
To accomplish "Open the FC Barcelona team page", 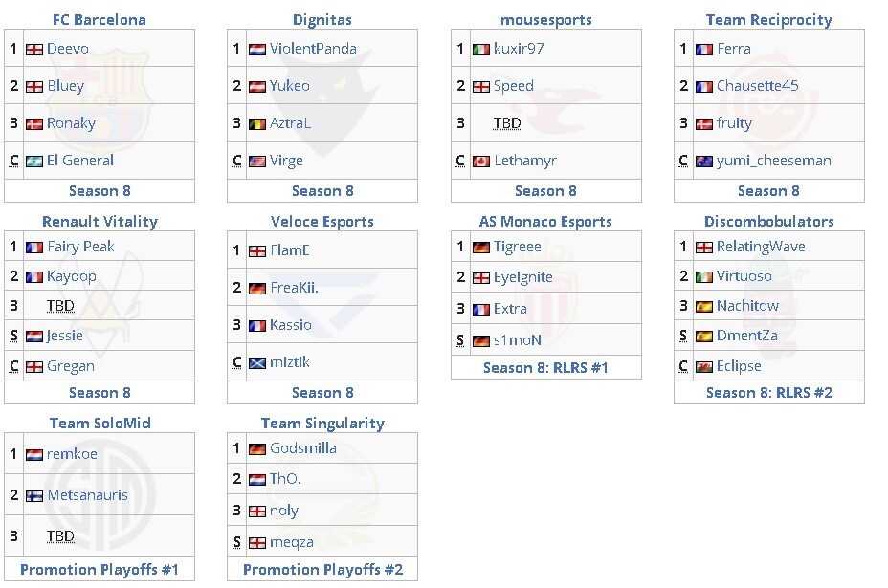I will (100, 20).
